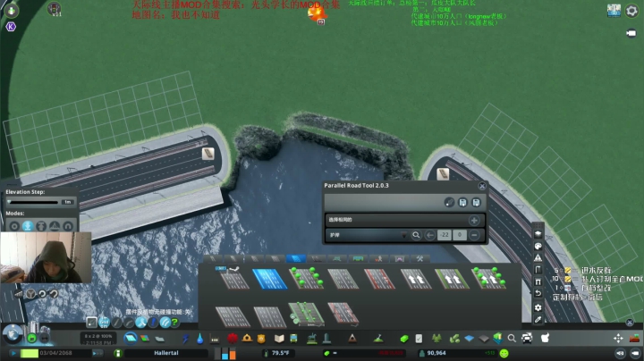This screenshot has height=361, width=644.
Task: Switch to the road maintenance tools tab
Action: coord(419,258)
